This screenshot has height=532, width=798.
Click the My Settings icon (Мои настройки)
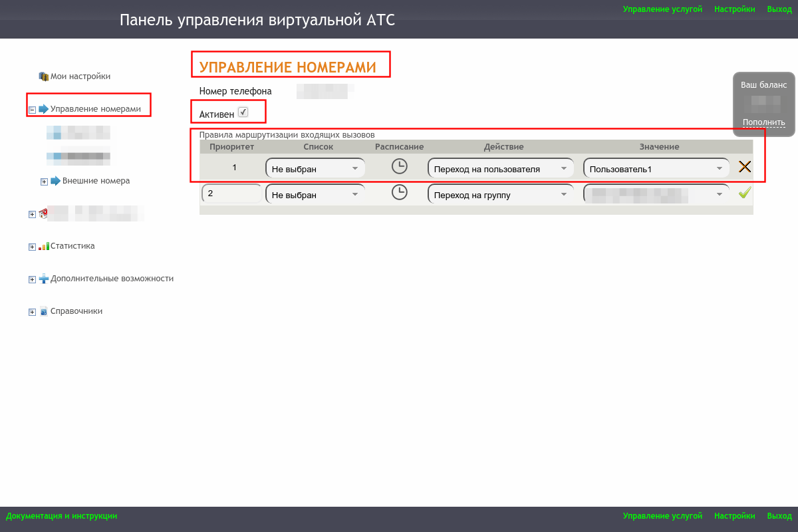pos(44,76)
